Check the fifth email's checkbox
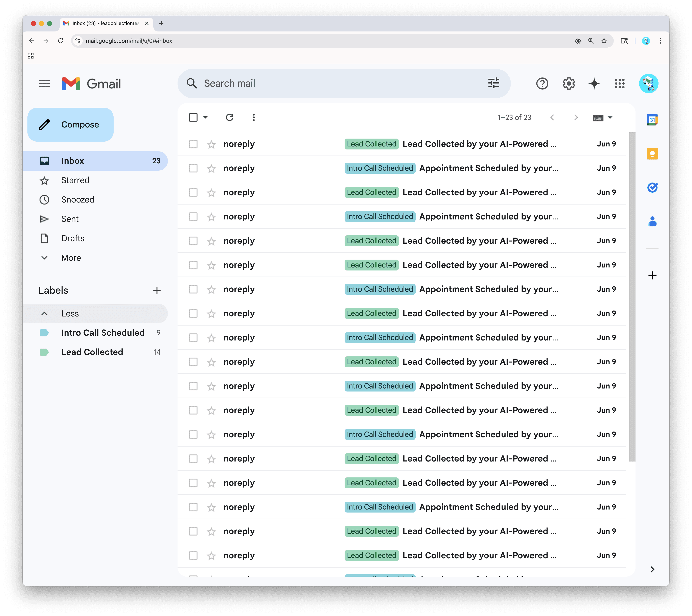The width and height of the screenshot is (692, 616). click(x=193, y=241)
